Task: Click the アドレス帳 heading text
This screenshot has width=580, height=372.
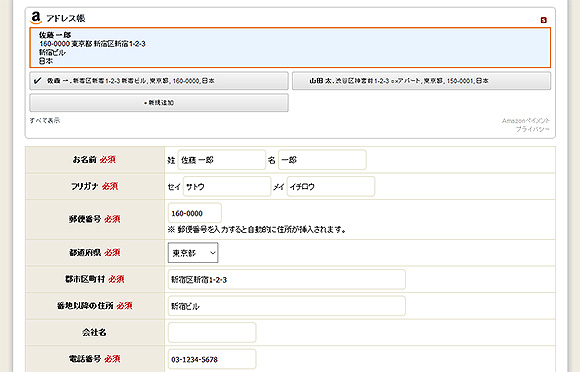Action: [x=65, y=18]
